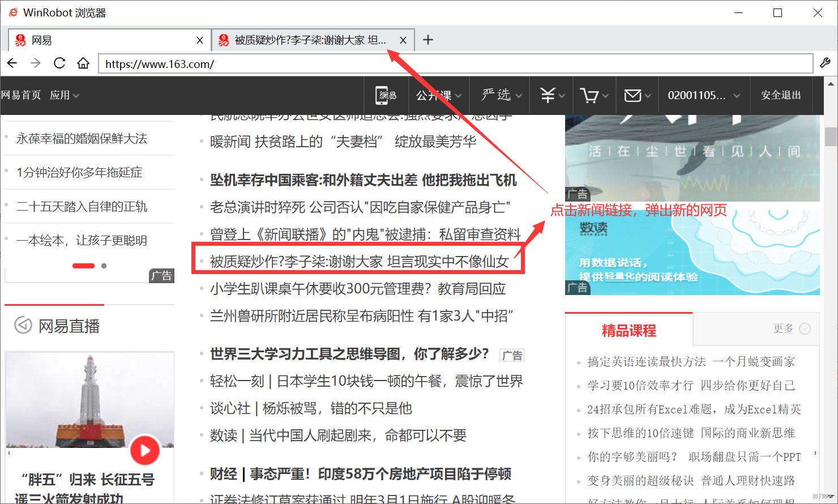Viewport: 838px width, 504px height.
Task: Open NetEase mobile app icon
Action: coord(386,95)
